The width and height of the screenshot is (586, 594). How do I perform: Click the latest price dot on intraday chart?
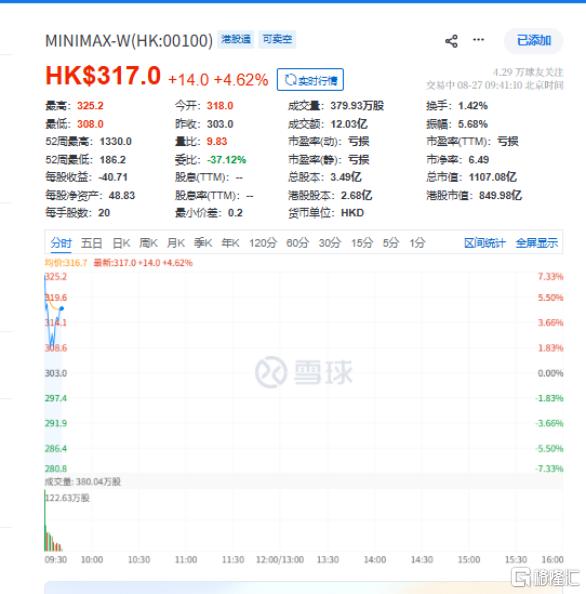click(x=62, y=309)
